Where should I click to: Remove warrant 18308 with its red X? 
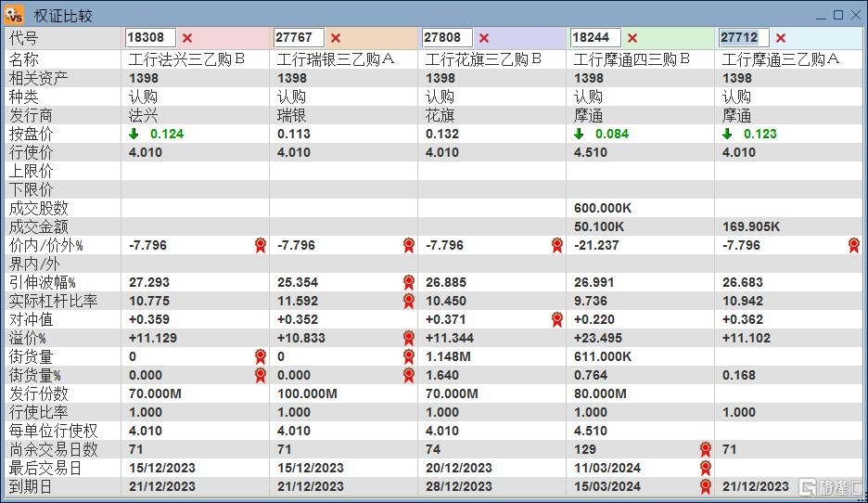pos(187,38)
